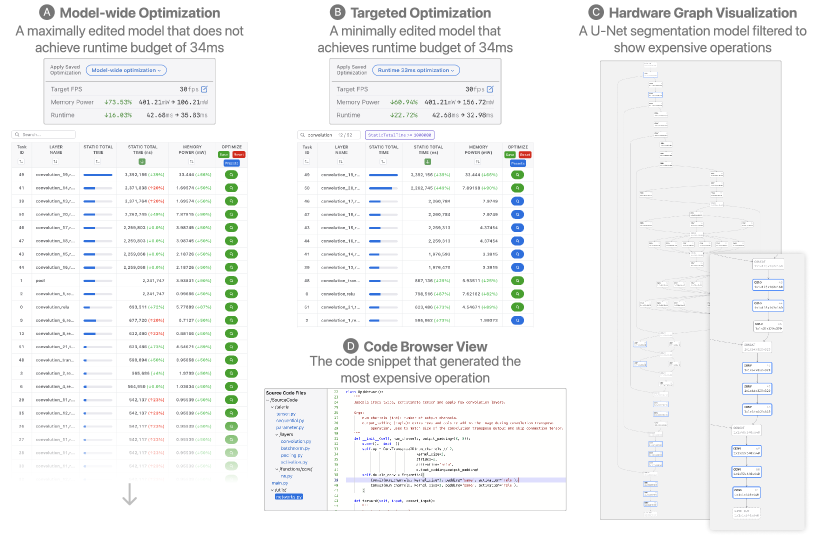Click green Save button in Targeted table
Screen dimensions: 830x547
click(x=510, y=155)
